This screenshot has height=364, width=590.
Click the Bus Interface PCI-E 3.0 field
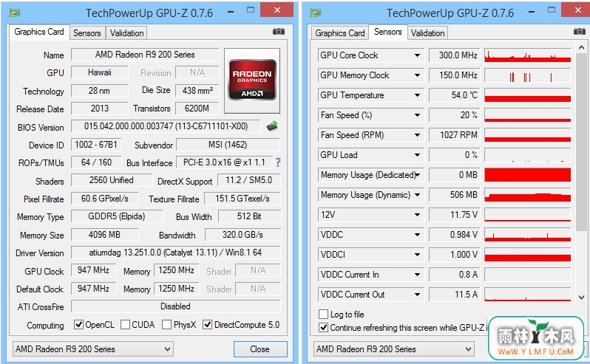point(224,162)
